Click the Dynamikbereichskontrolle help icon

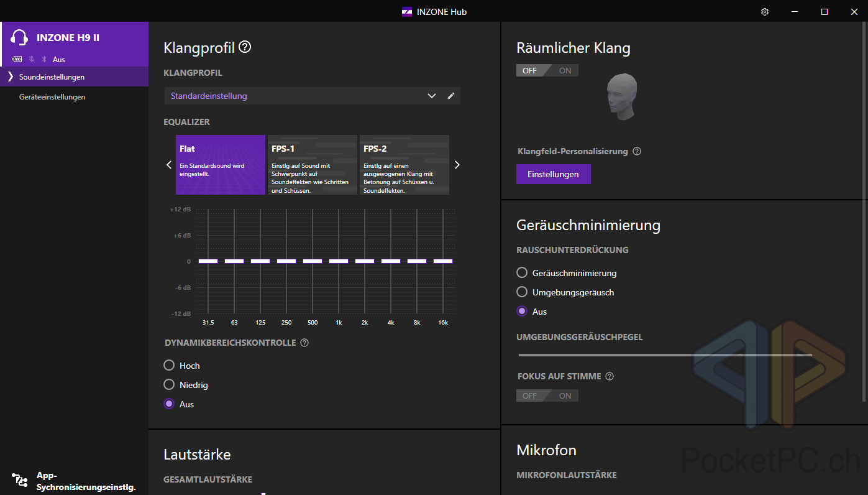304,343
